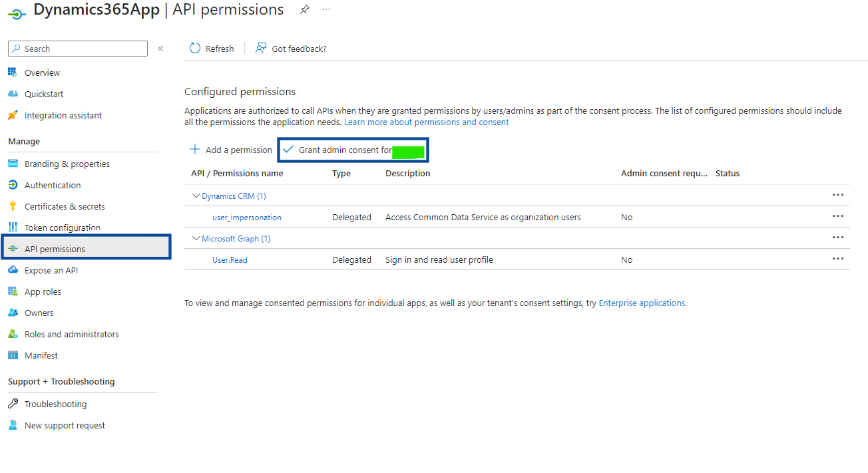
Task: Click the Owners people icon
Action: [13, 313]
